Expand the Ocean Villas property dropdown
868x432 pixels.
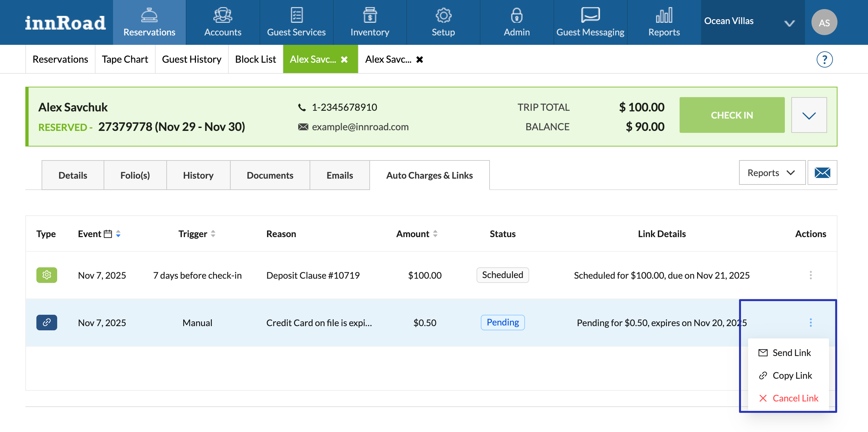coord(789,23)
